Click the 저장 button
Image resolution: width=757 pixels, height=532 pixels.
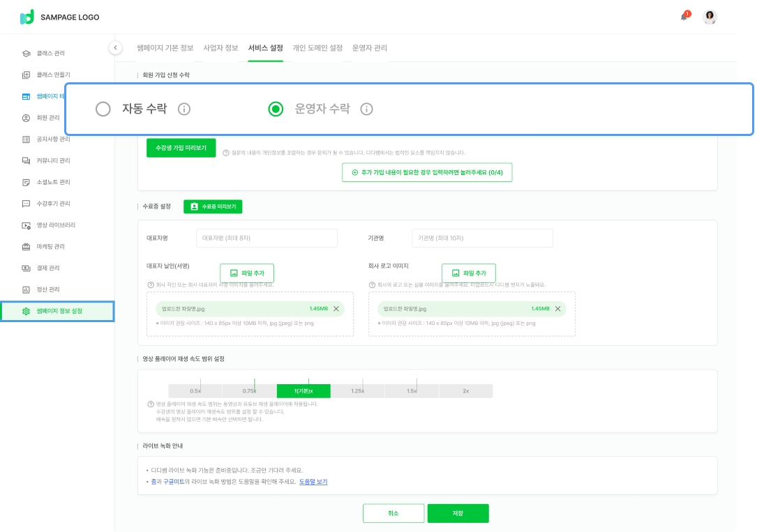pyautogui.click(x=458, y=513)
